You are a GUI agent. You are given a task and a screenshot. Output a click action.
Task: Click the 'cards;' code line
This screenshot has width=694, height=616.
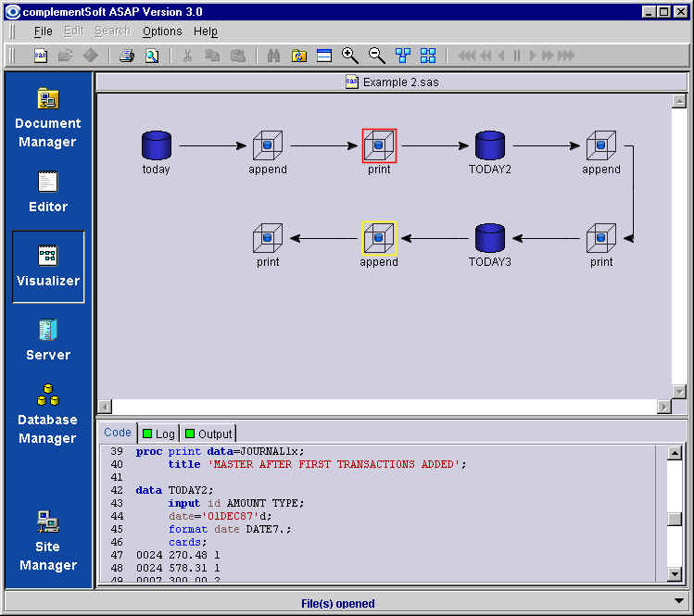click(x=188, y=542)
